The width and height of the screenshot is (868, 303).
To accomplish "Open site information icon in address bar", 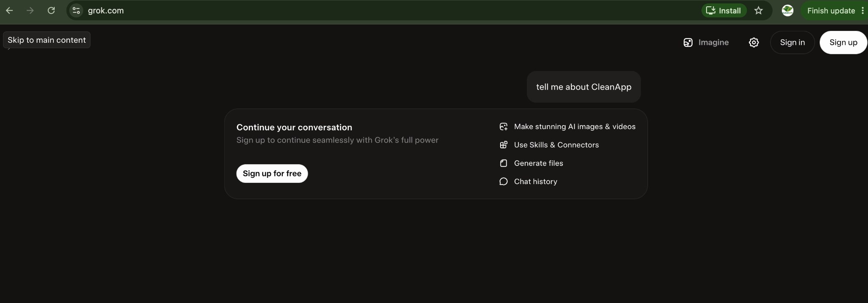I will [76, 11].
